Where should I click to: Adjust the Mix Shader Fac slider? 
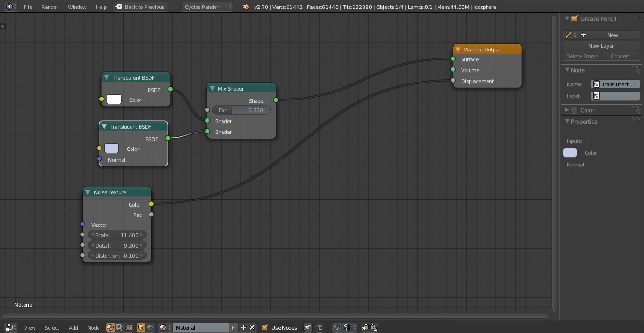pyautogui.click(x=241, y=110)
